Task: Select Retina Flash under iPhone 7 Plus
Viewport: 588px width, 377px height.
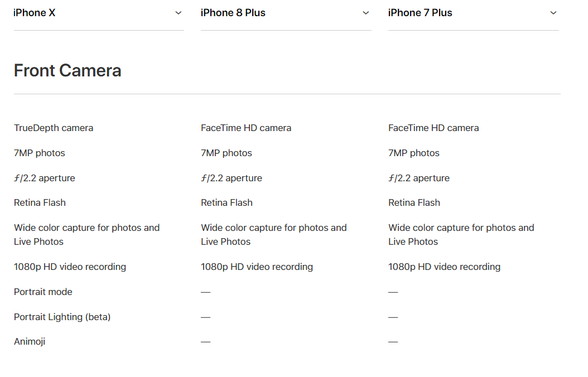Action: tap(414, 202)
